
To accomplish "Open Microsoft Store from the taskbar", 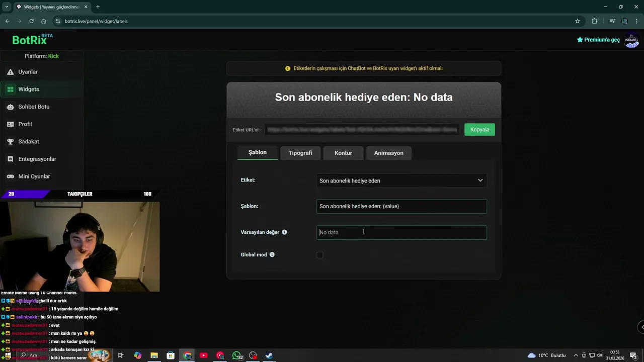I will (x=171, y=355).
